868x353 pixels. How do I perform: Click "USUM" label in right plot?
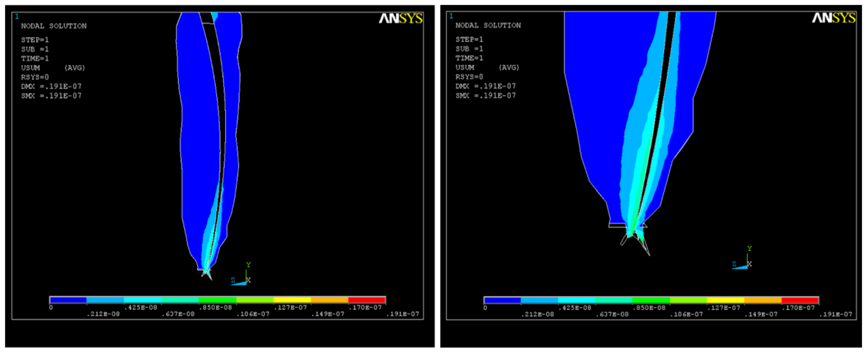click(x=465, y=67)
